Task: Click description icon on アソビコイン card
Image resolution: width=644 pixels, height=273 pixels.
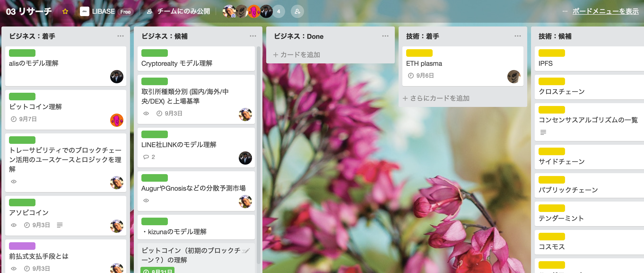Action: click(60, 225)
